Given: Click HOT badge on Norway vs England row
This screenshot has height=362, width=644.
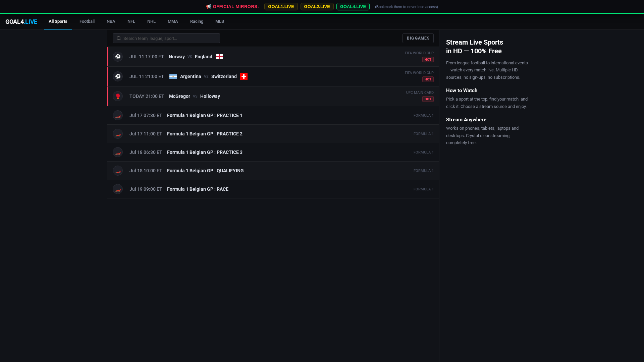Looking at the screenshot, I should pyautogui.click(x=428, y=60).
